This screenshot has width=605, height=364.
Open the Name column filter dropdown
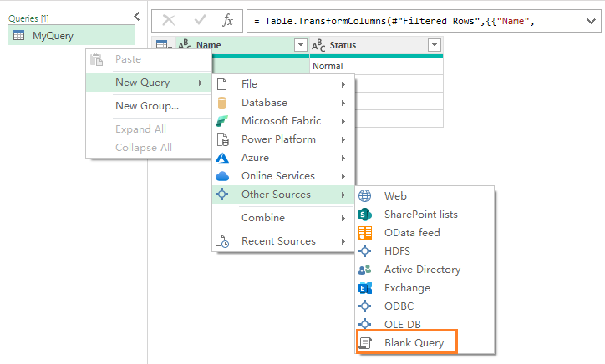(x=301, y=46)
